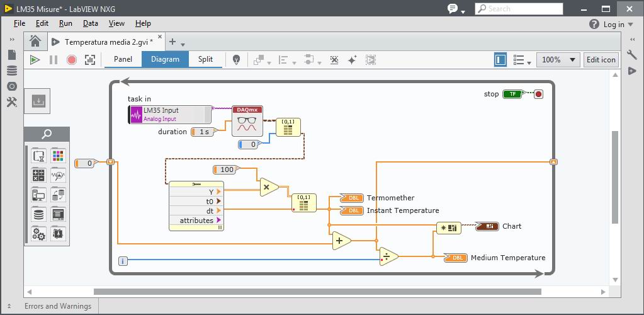Close the Temperatura media 2.gvi tab

tap(160, 37)
